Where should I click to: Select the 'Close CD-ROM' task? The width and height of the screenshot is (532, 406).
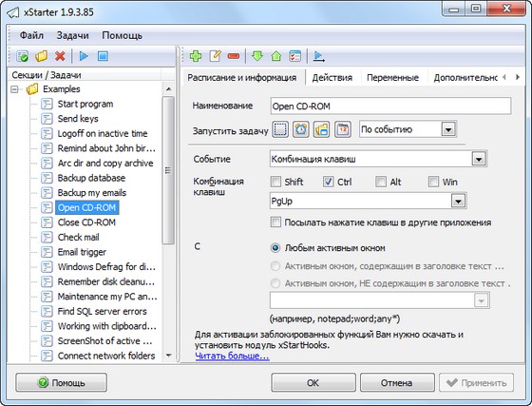pyautogui.click(x=86, y=222)
